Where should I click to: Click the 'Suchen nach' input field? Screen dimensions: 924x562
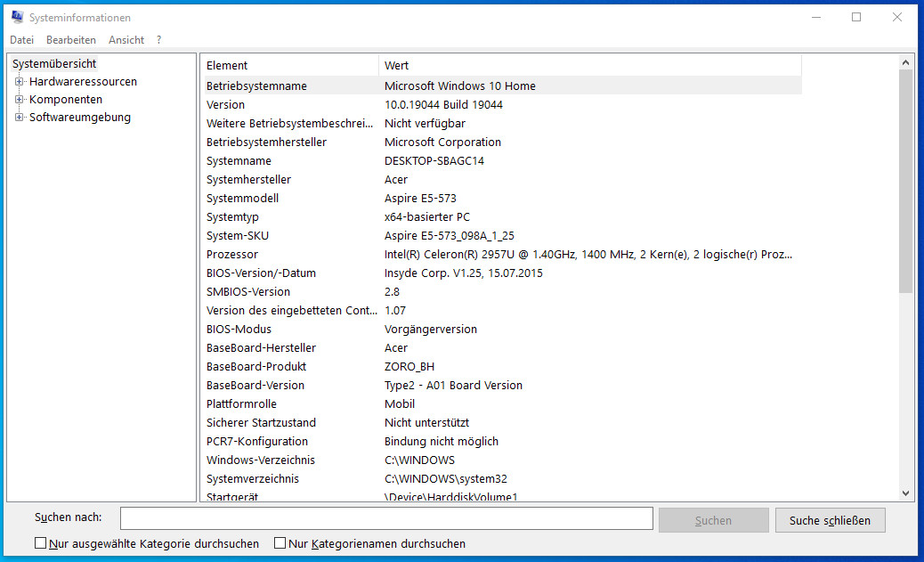pyautogui.click(x=386, y=518)
